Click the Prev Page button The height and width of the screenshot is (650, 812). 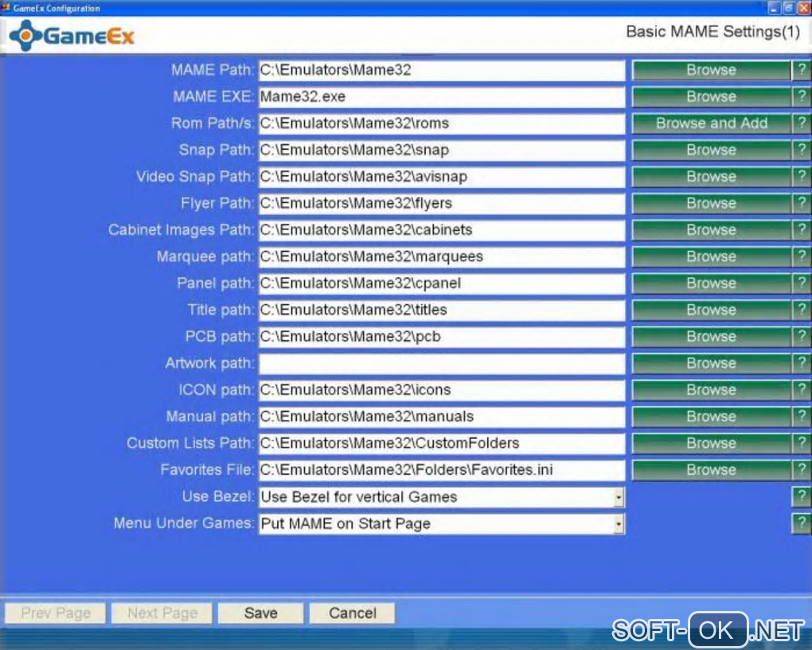[x=56, y=613]
